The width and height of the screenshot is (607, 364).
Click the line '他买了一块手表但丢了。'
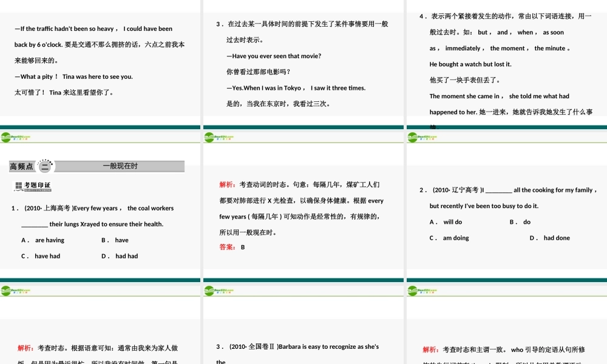pos(465,80)
